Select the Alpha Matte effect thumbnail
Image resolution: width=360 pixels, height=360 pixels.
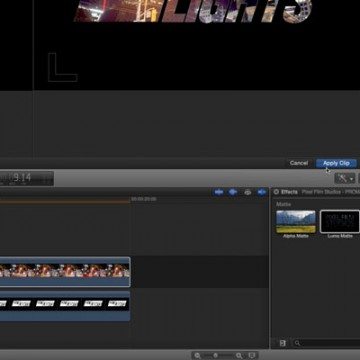tap(296, 222)
